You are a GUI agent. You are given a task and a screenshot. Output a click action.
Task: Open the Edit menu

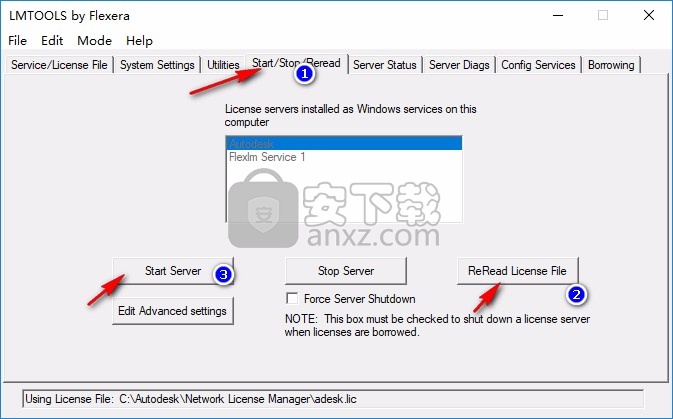[x=52, y=41]
